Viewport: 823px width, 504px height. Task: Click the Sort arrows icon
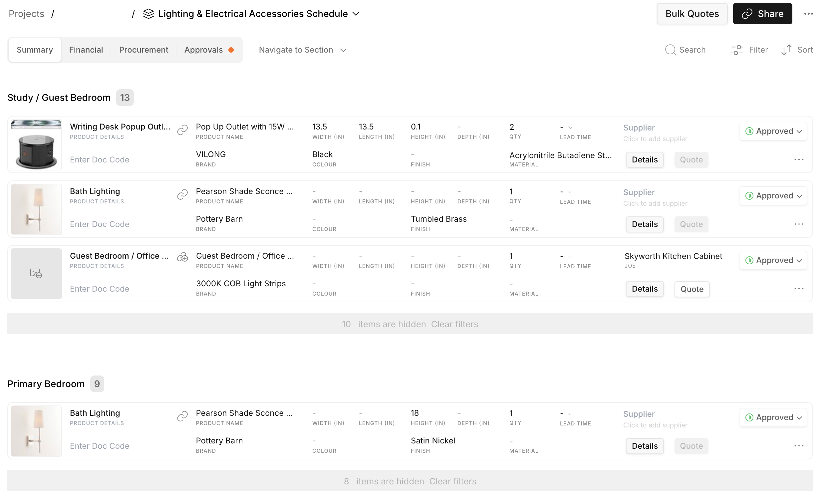click(786, 50)
